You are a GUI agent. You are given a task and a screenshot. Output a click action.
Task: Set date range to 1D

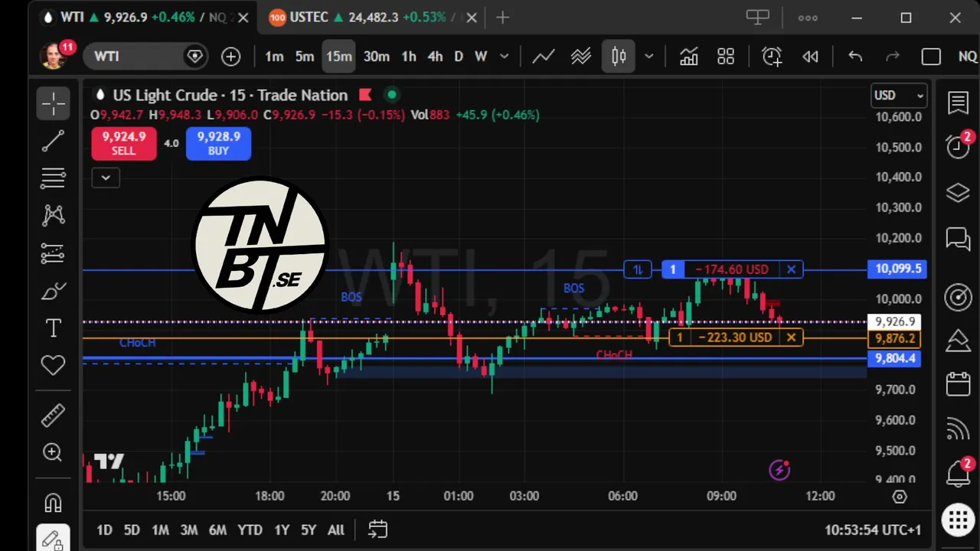pyautogui.click(x=104, y=530)
